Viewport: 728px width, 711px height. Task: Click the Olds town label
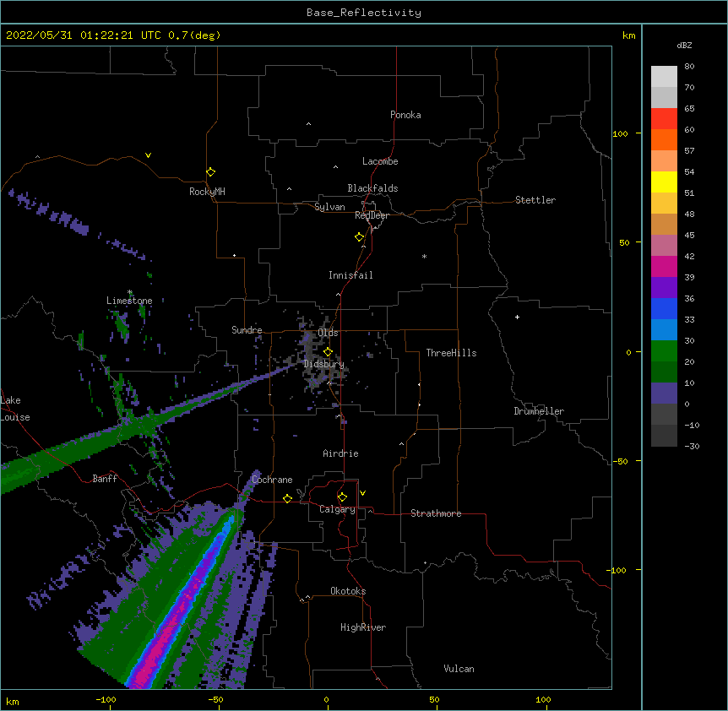coord(328,333)
